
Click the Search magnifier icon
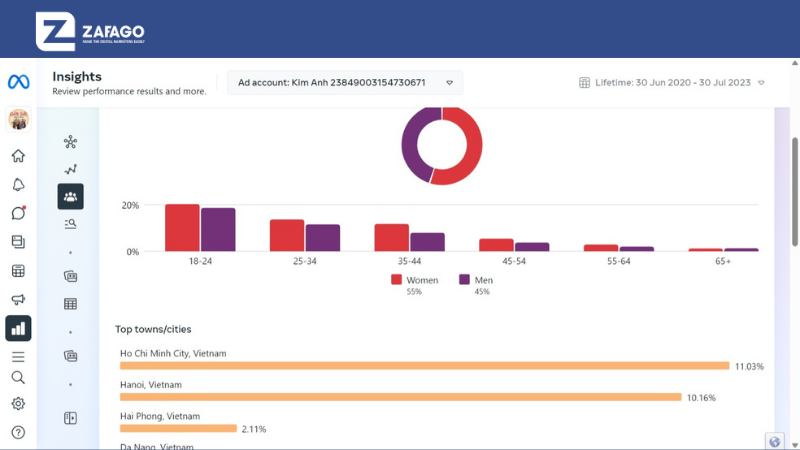[x=18, y=378]
